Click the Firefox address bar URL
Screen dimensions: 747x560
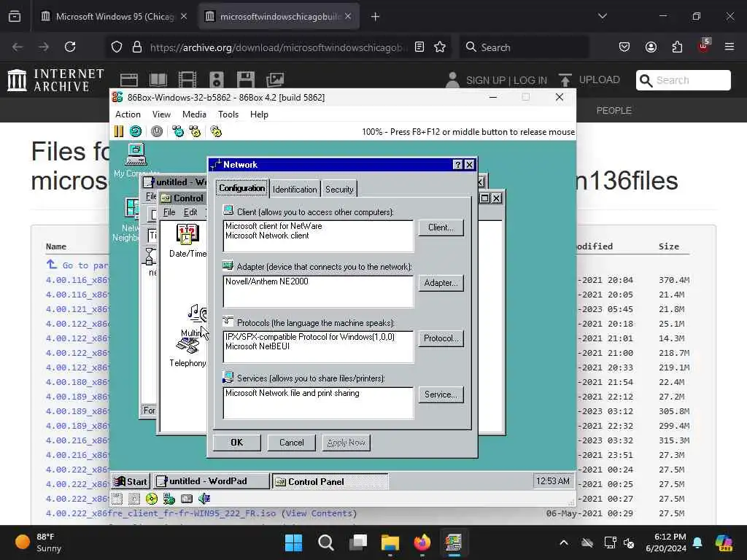(x=279, y=47)
